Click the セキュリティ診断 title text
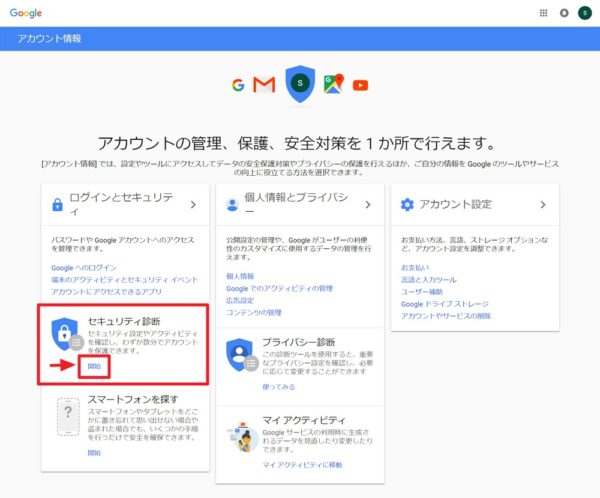This screenshot has width=600, height=498. tap(124, 321)
